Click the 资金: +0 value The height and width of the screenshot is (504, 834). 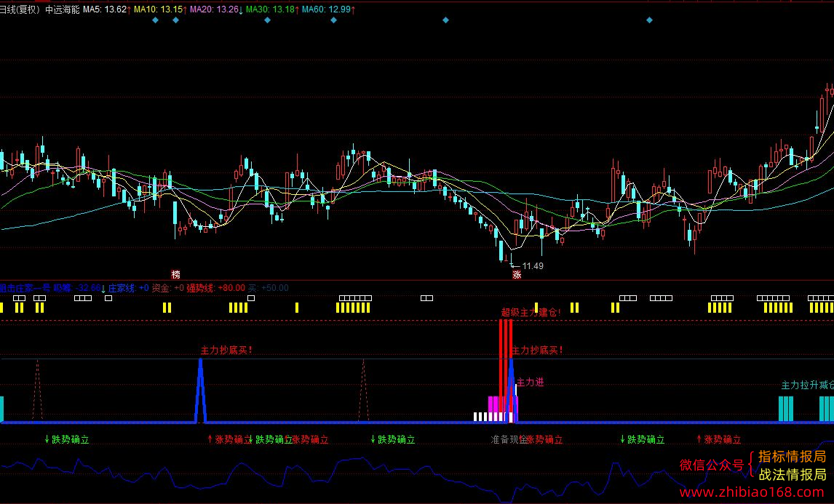click(x=167, y=288)
